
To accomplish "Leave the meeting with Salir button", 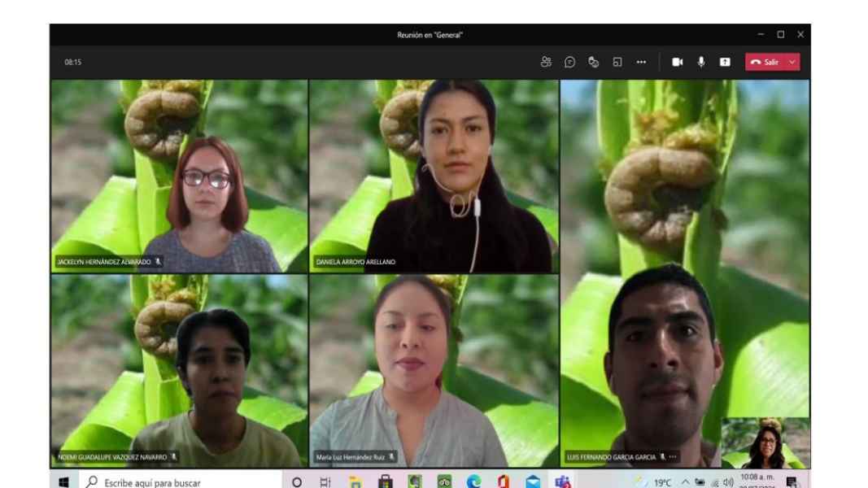I will point(763,62).
